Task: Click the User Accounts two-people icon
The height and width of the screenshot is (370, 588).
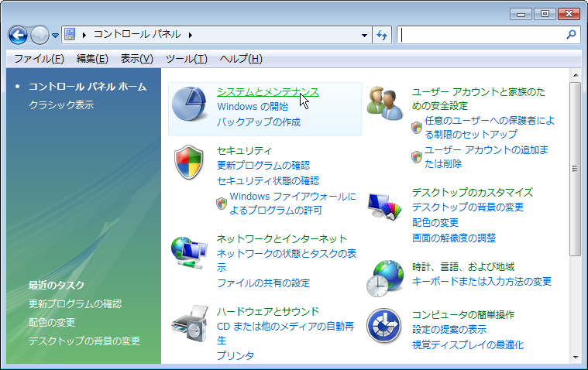Action: pyautogui.click(x=385, y=103)
